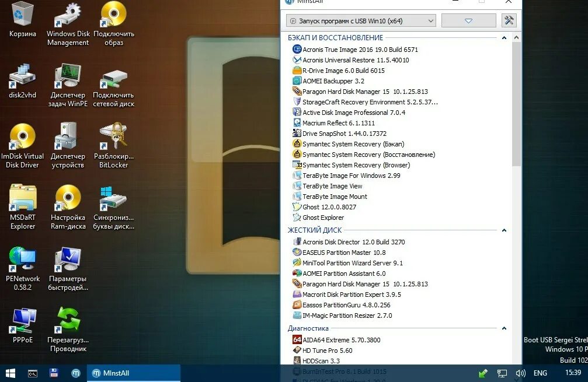The width and height of the screenshot is (588, 382).
Task: Click the MInstAll list scrollbar thumb
Action: (x=516, y=104)
